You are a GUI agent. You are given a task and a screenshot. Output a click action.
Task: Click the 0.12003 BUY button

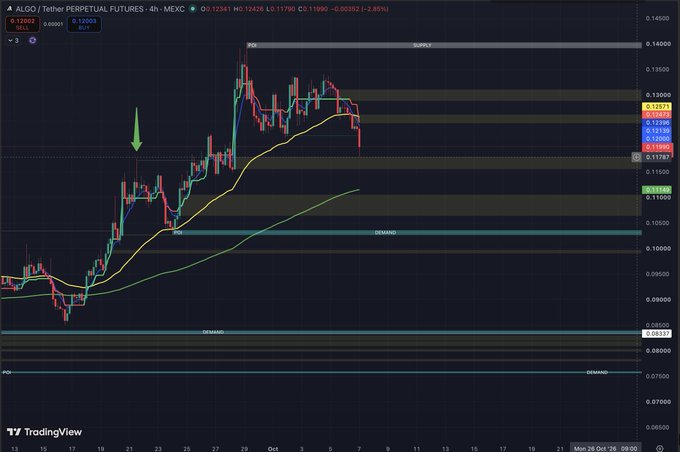[84, 24]
